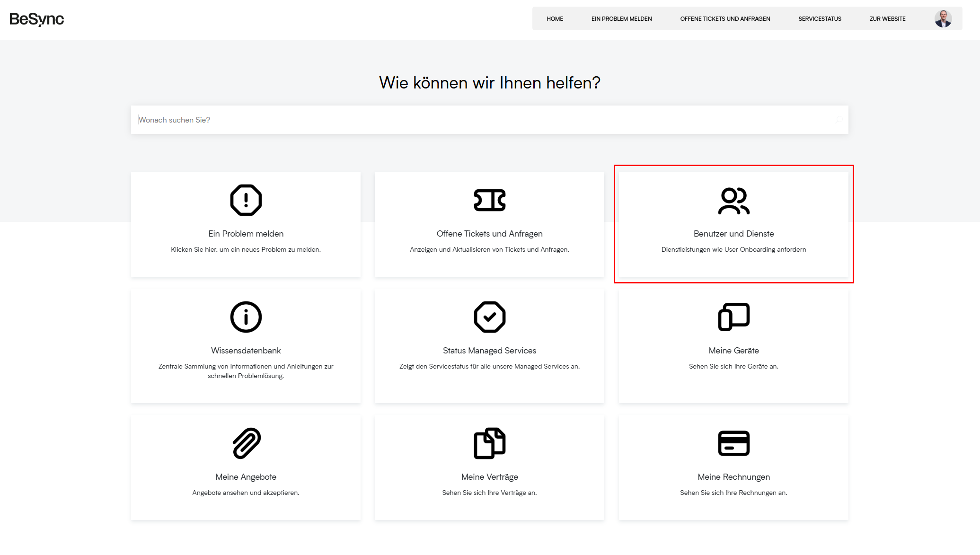Click the exclamation octagon problem icon
The height and width of the screenshot is (555, 980).
(246, 200)
